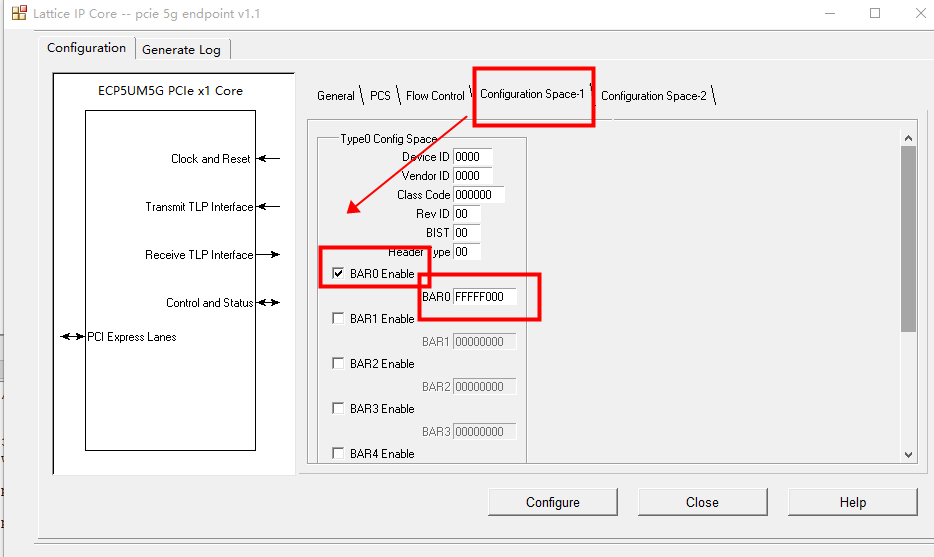Click the scroll down arrow in config panel
The width and height of the screenshot is (934, 557).
tap(908, 455)
